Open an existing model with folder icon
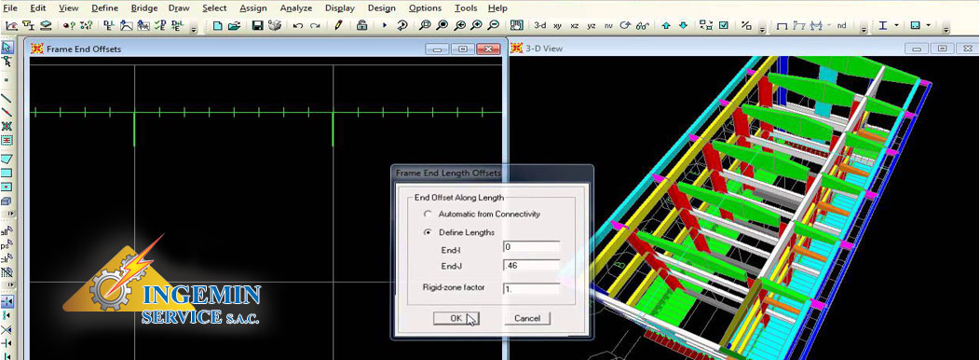Screen dimensions: 980x360 coord(235,26)
